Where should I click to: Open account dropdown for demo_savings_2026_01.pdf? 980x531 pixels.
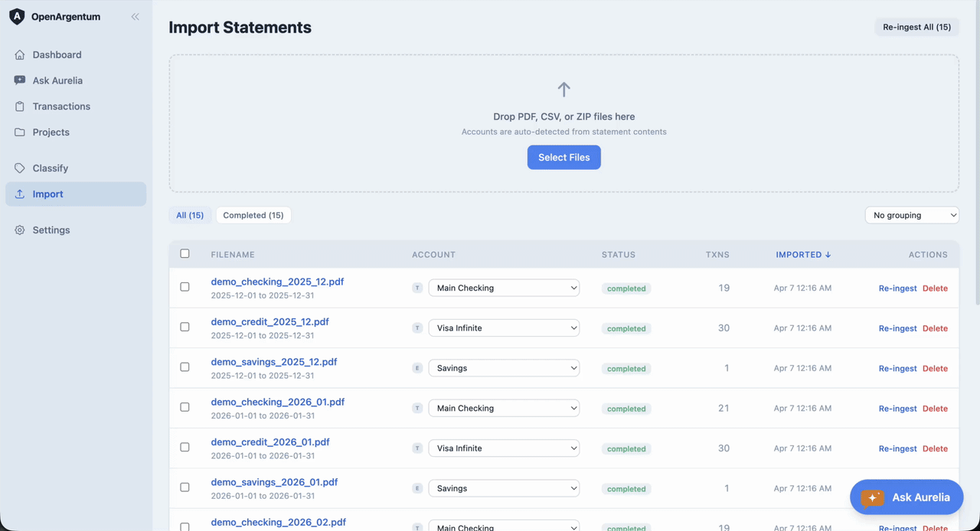(x=504, y=488)
